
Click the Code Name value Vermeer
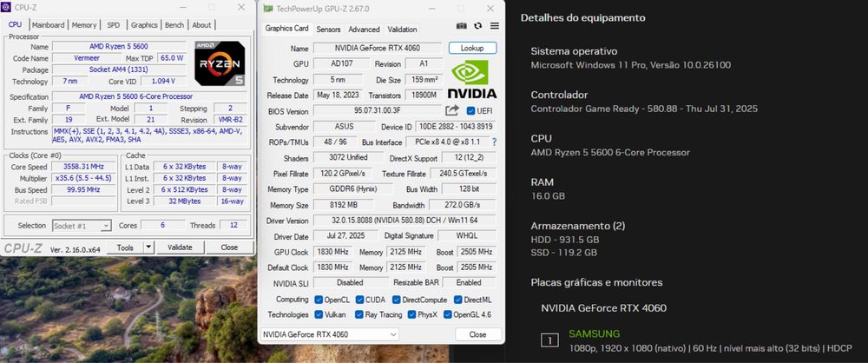[87, 57]
